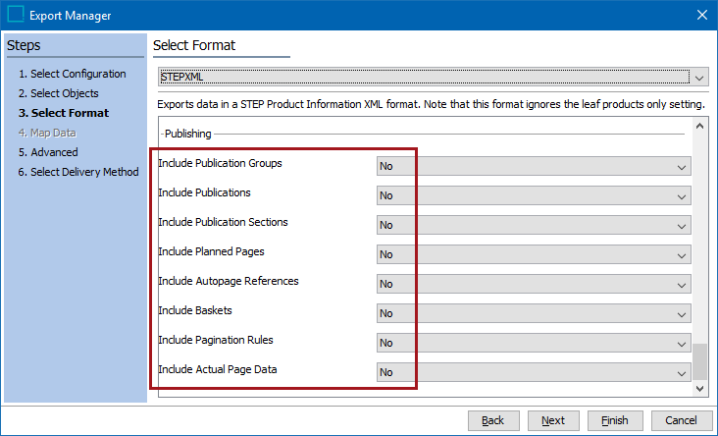Click the Next button
The height and width of the screenshot is (436, 718).
pyautogui.click(x=553, y=420)
